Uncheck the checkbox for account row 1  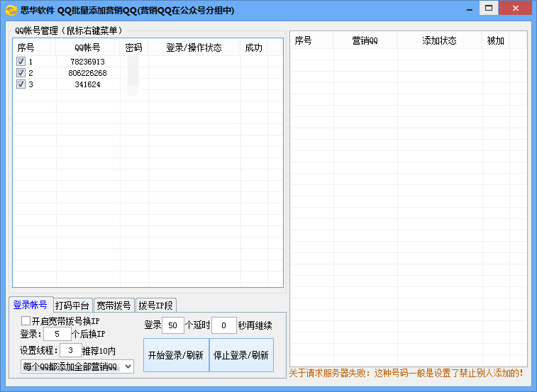click(21, 61)
